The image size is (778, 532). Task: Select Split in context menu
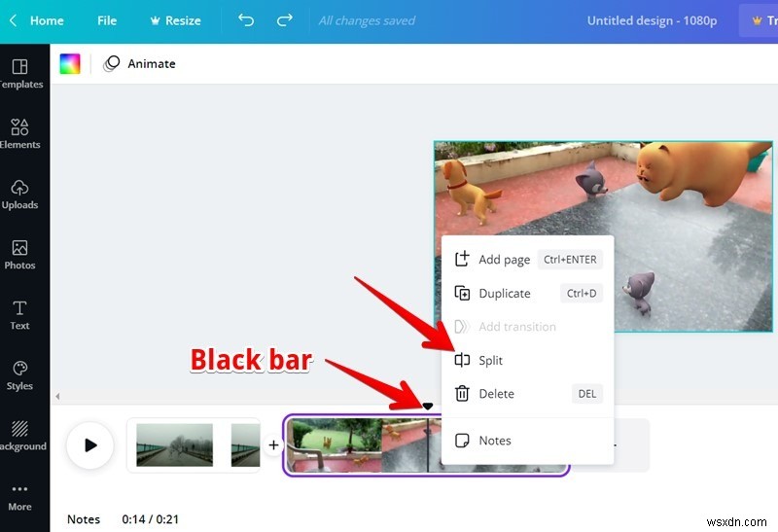[x=528, y=360]
